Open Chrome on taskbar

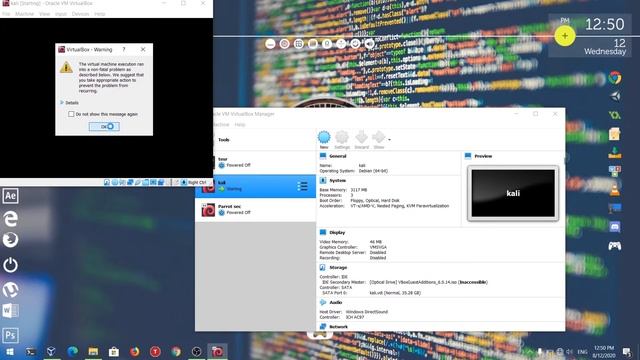pyautogui.click(x=176, y=351)
